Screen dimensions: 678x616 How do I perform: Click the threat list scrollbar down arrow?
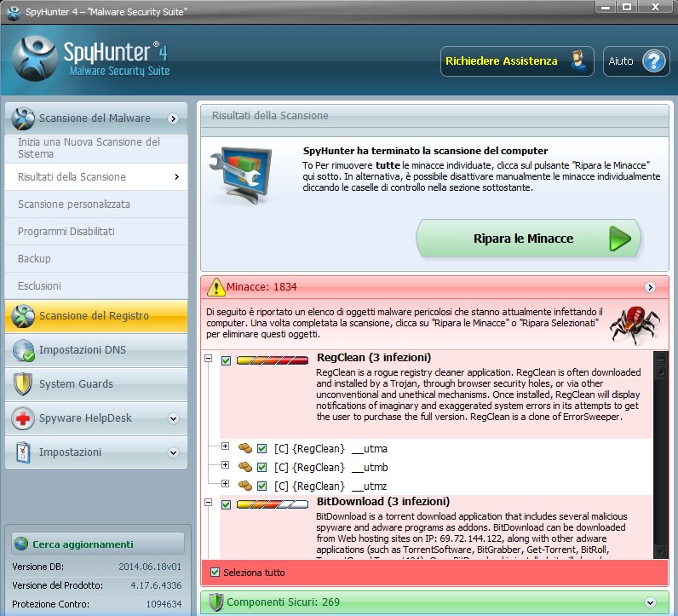pyautogui.click(x=661, y=551)
